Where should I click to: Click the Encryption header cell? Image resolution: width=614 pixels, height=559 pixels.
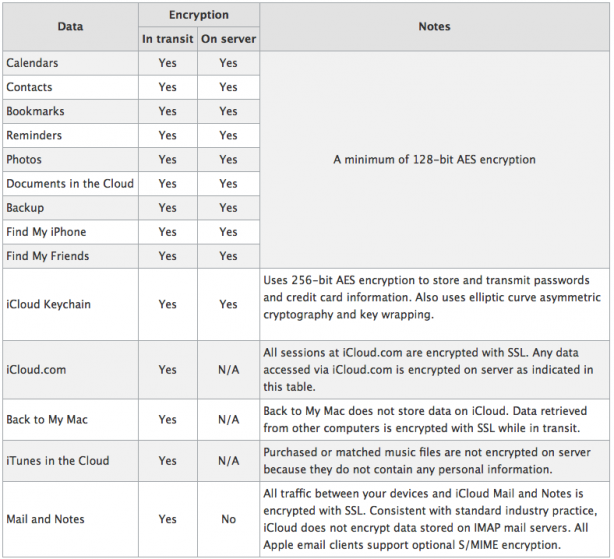(x=199, y=15)
